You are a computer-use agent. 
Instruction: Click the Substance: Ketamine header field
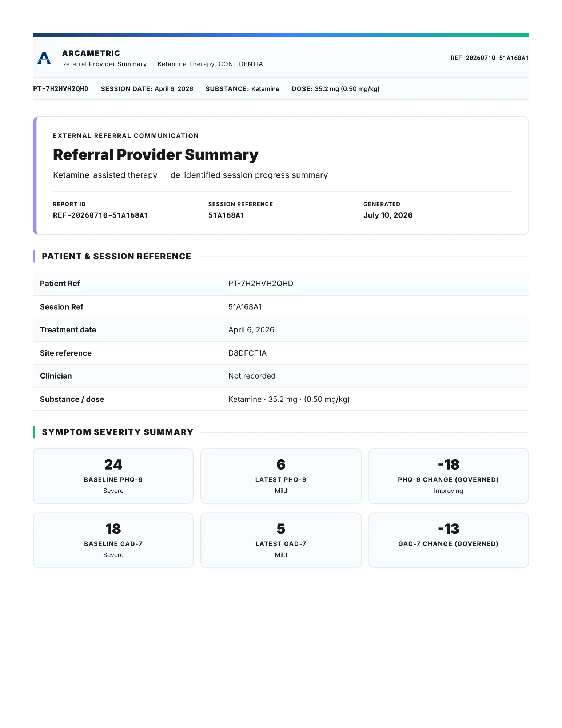242,89
